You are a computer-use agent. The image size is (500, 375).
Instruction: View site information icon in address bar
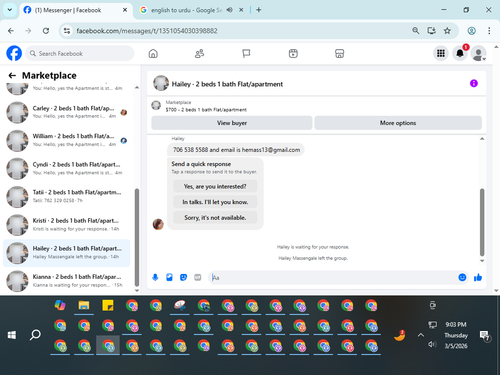pyautogui.click(x=67, y=31)
